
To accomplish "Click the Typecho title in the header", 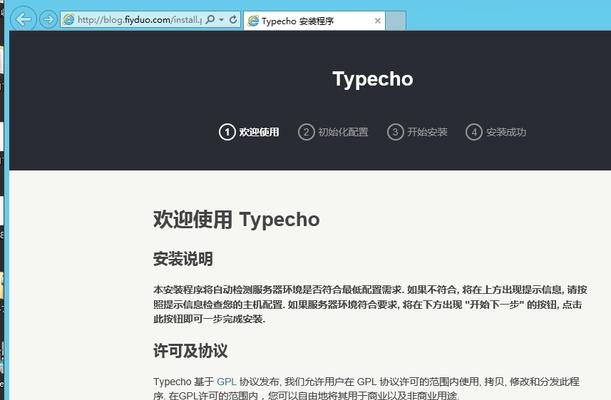I will [x=373, y=79].
